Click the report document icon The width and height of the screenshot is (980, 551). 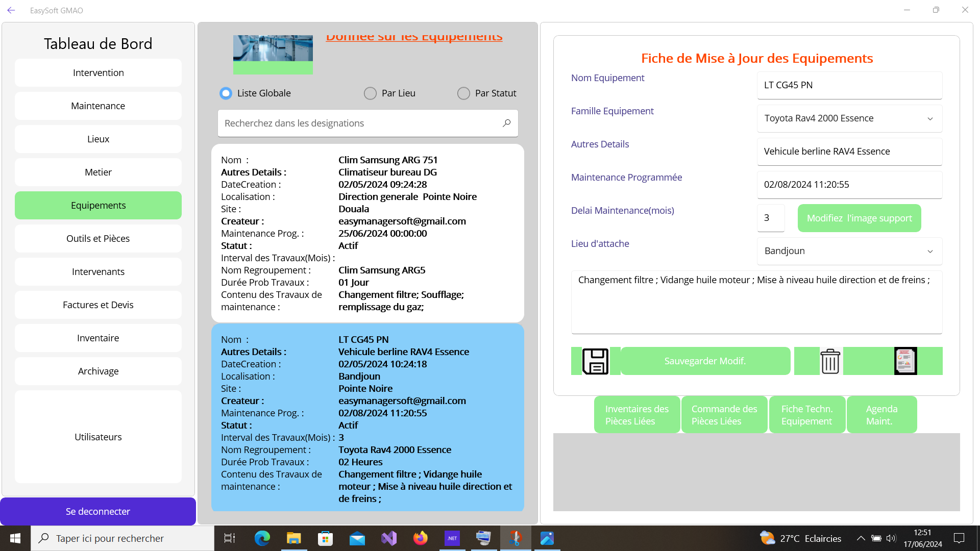(905, 361)
